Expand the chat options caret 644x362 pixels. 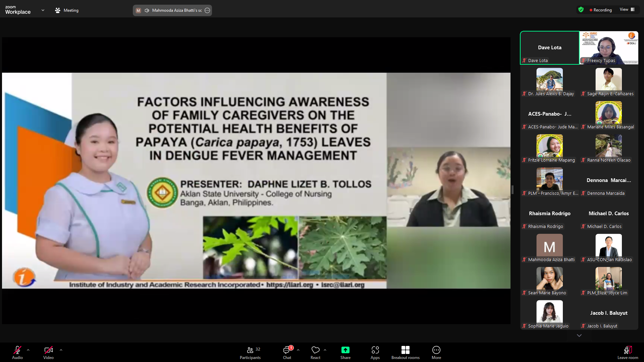tap(298, 350)
